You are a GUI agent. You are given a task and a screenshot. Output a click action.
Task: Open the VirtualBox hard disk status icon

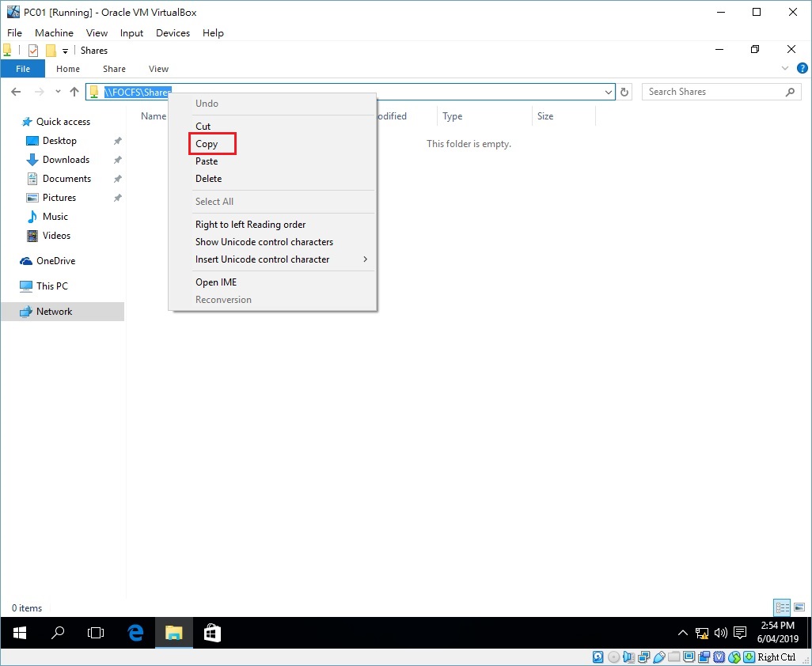[598, 657]
